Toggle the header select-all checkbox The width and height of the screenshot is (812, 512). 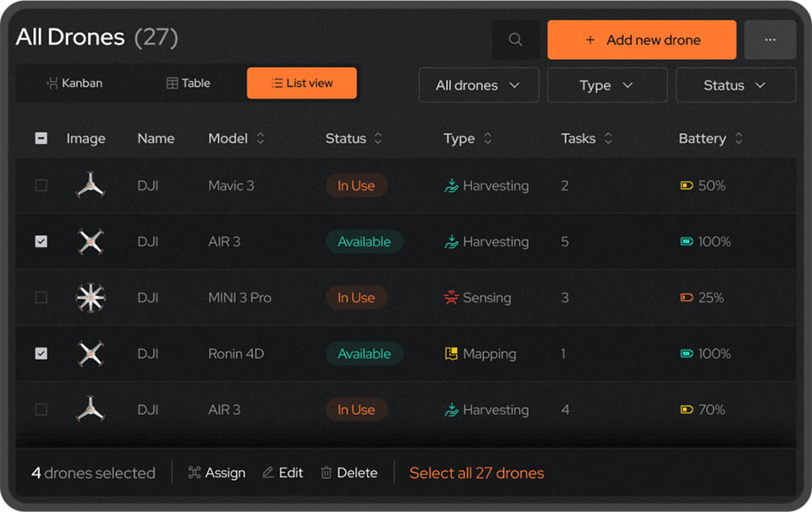coord(41,138)
